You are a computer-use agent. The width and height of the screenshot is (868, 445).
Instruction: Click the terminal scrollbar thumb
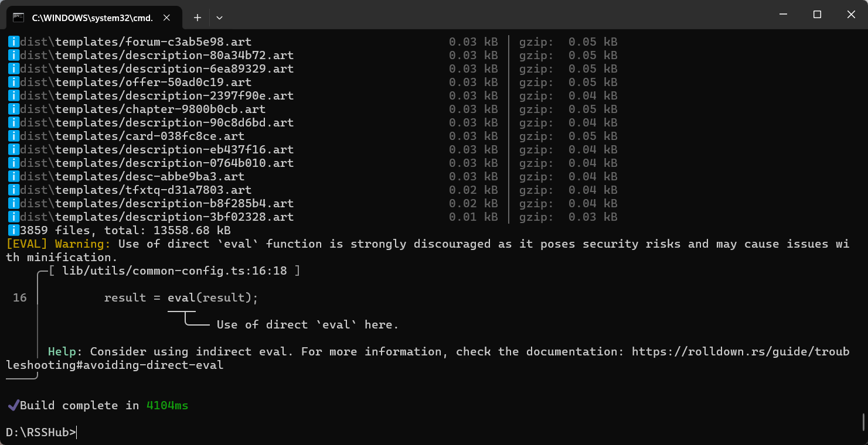[x=863, y=422]
